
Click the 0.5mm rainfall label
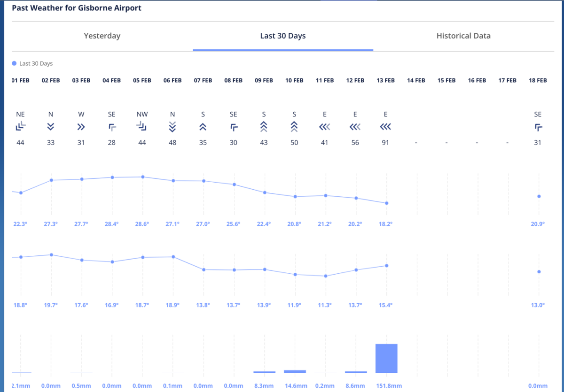pyautogui.click(x=81, y=386)
